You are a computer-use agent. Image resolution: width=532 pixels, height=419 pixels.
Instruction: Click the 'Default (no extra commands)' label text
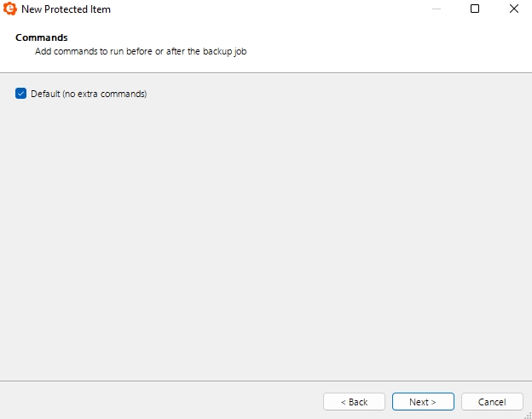[x=89, y=94]
